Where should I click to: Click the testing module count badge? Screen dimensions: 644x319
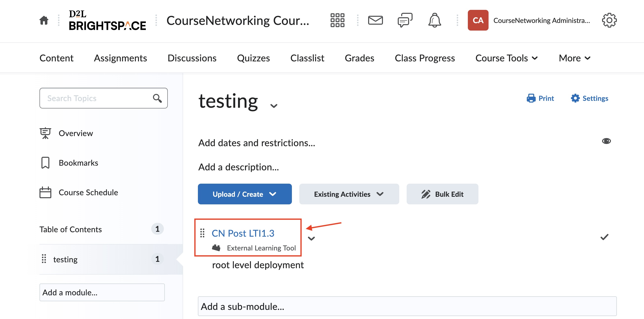157,259
